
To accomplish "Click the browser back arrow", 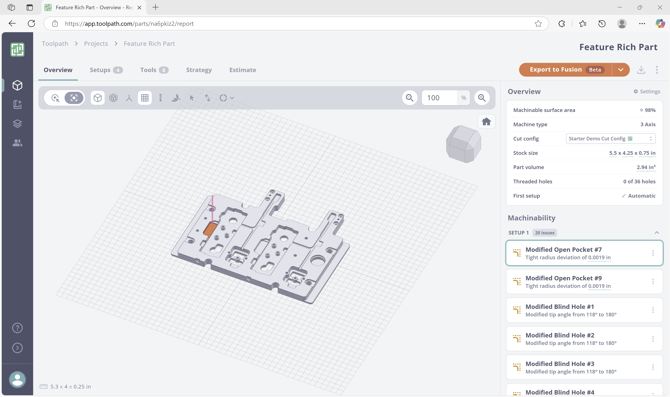I will tap(12, 24).
